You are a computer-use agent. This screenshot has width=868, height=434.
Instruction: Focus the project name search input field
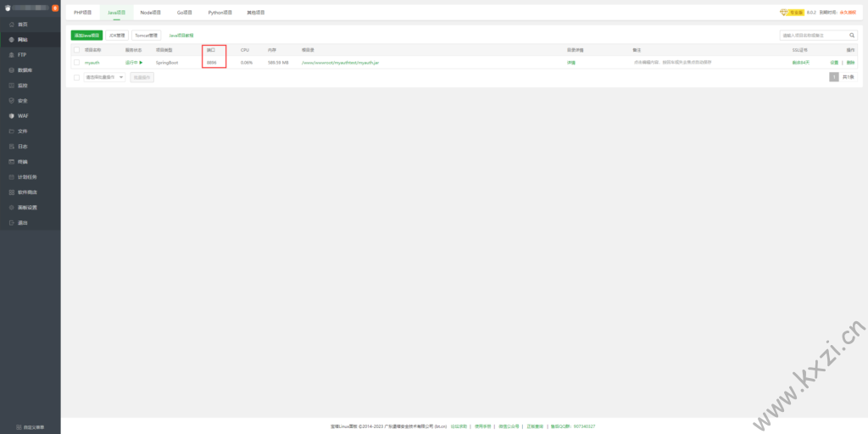(814, 35)
